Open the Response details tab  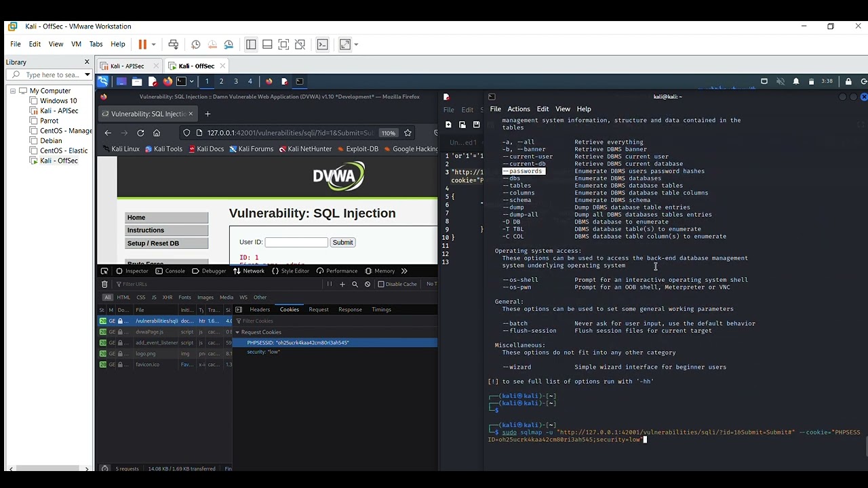point(350,310)
